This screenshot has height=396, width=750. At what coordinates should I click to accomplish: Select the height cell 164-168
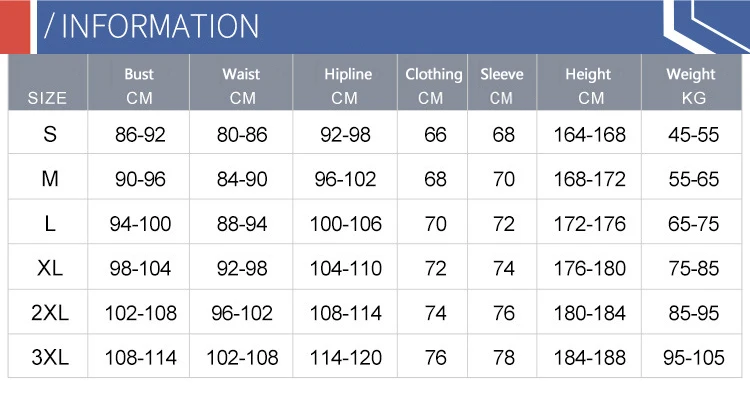coord(589,135)
